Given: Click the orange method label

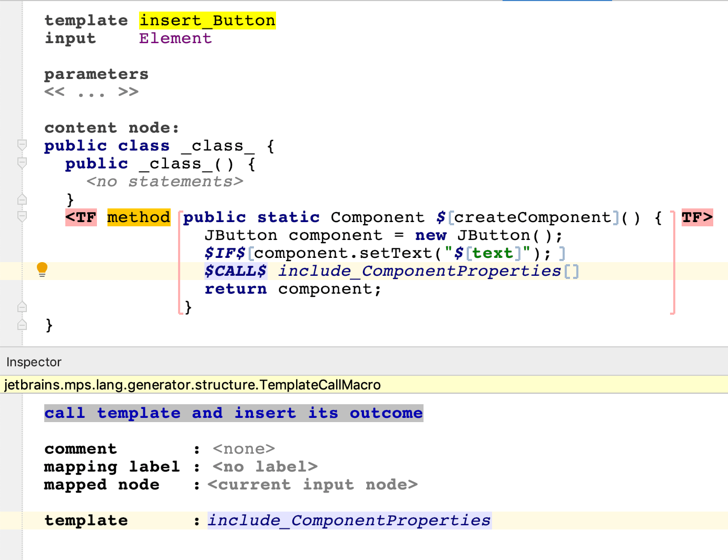Looking at the screenshot, I should coord(139,217).
